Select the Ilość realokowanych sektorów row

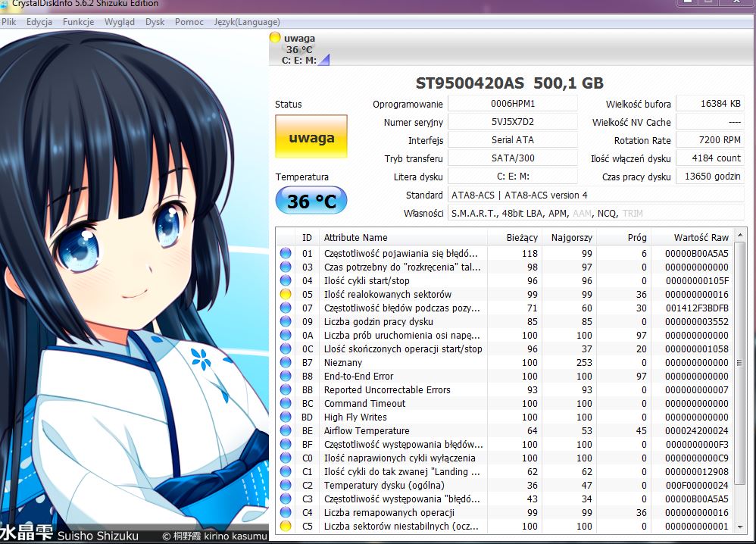pyautogui.click(x=505, y=294)
